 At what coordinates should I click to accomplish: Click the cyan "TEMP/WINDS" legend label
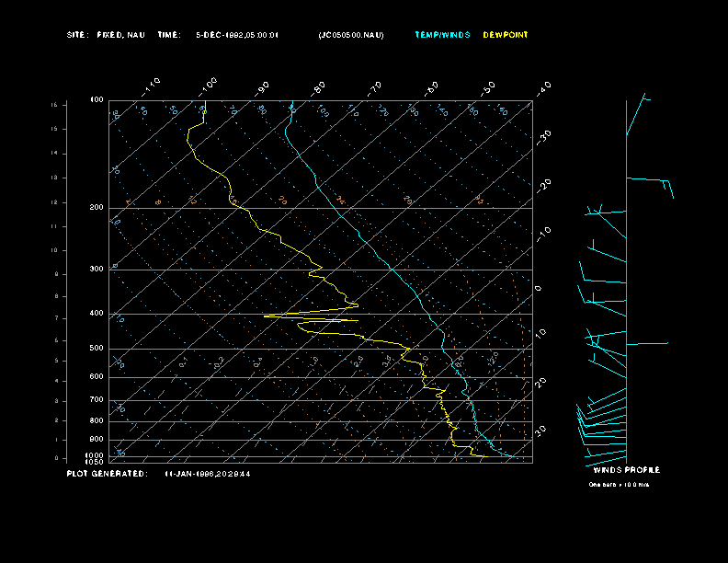click(x=442, y=35)
